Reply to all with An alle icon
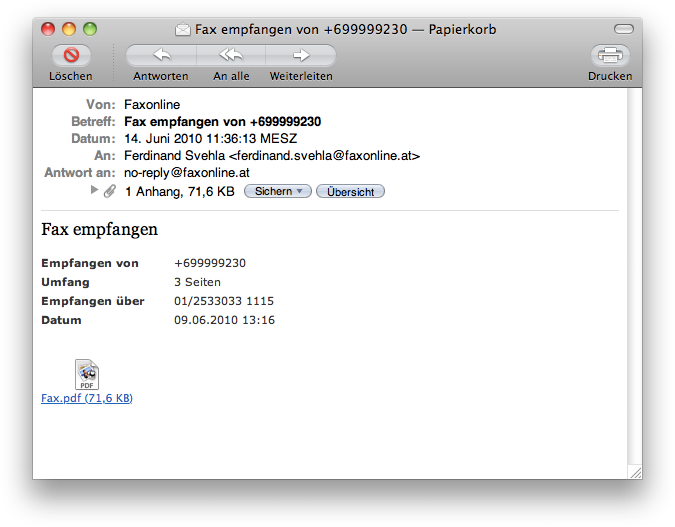This screenshot has width=675, height=527. pos(231,56)
